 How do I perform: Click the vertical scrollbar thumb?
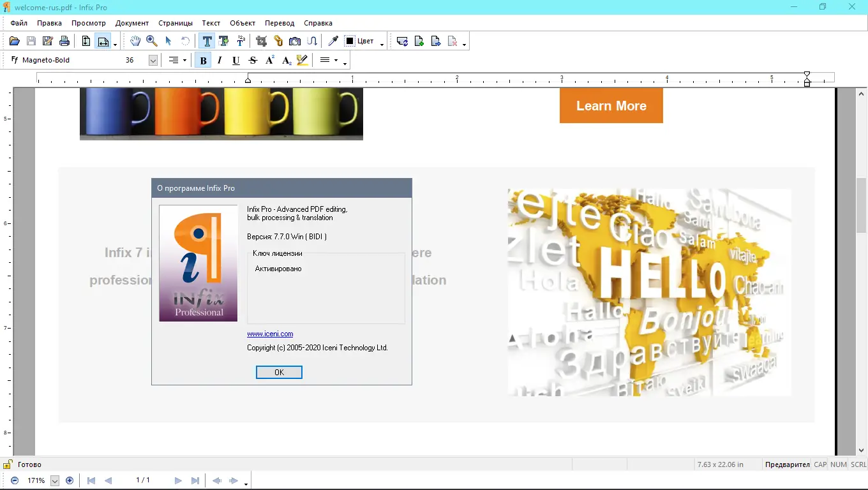(862, 205)
